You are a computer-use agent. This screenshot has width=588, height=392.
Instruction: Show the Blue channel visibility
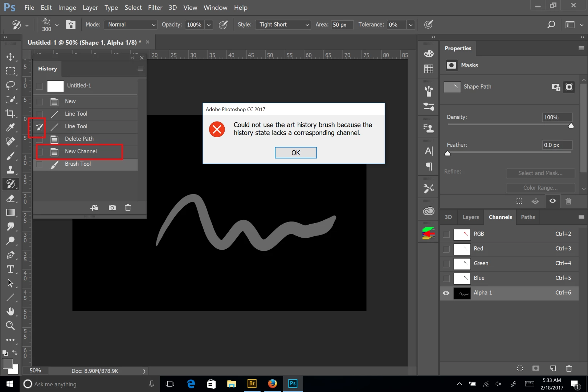coord(446,278)
